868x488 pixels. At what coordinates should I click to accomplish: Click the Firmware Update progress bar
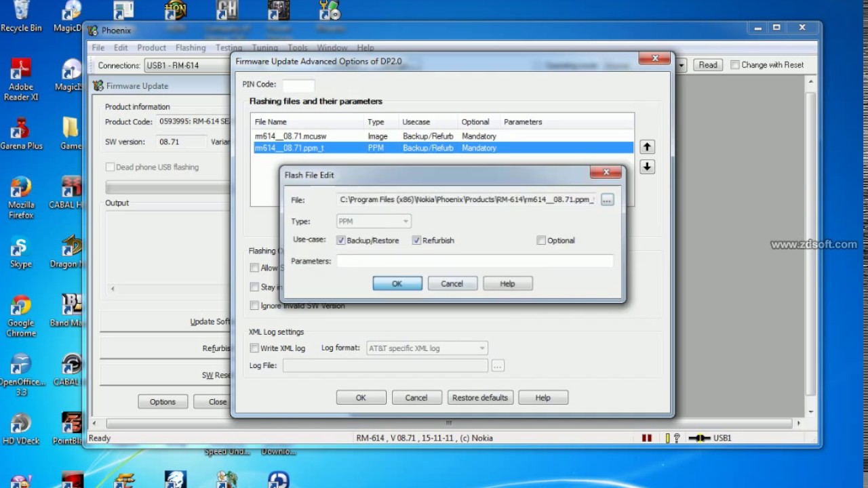pos(168,188)
